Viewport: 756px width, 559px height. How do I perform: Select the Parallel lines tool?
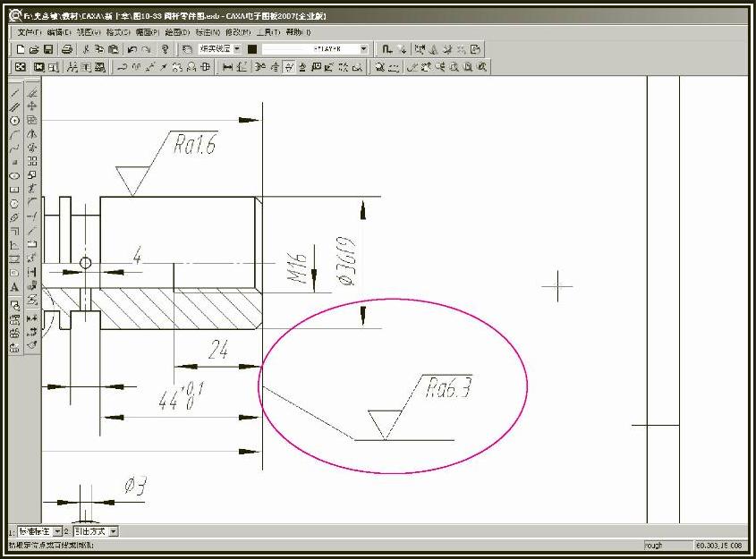(15, 106)
